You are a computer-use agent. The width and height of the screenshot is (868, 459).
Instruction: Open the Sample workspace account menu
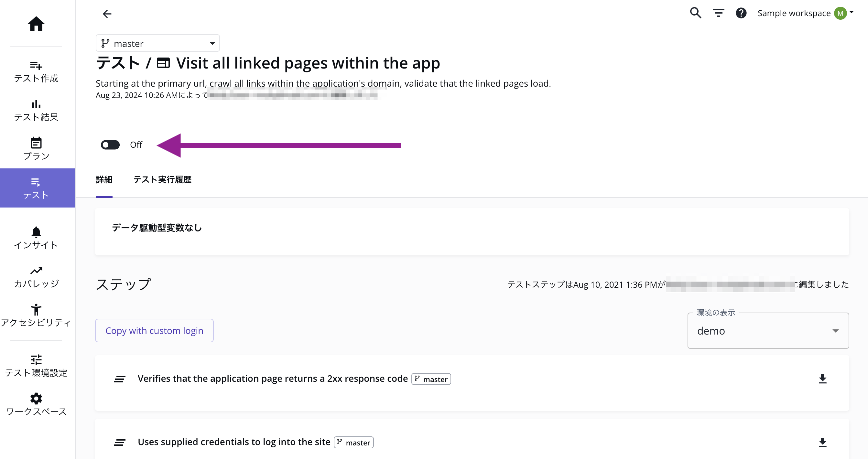[x=805, y=13]
